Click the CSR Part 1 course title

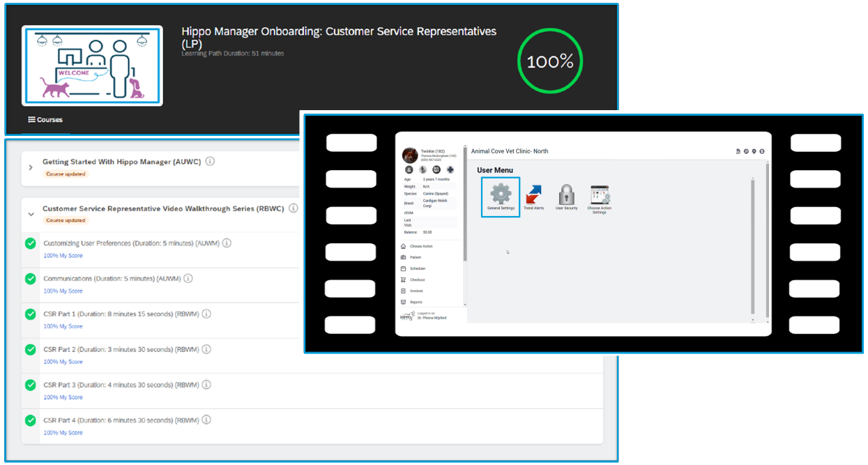[121, 314]
